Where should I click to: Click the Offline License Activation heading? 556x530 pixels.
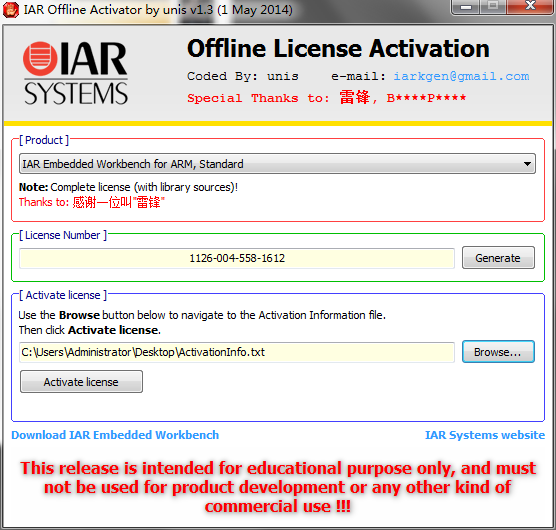click(x=338, y=48)
